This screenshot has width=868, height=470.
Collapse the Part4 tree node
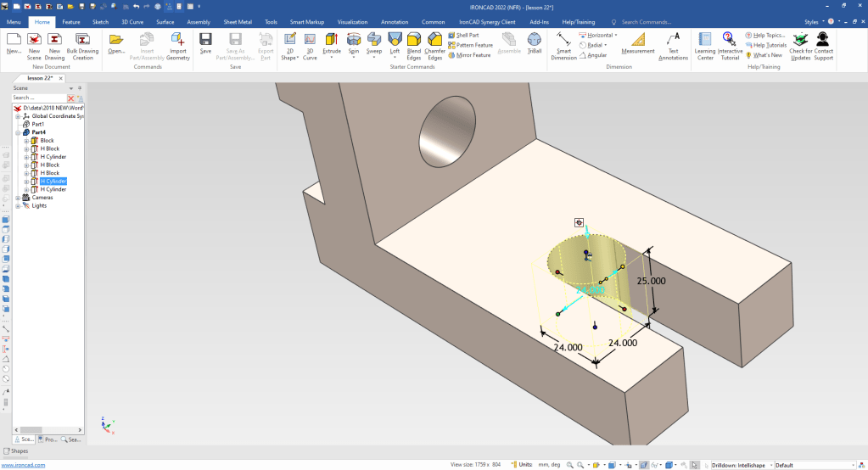tap(17, 132)
